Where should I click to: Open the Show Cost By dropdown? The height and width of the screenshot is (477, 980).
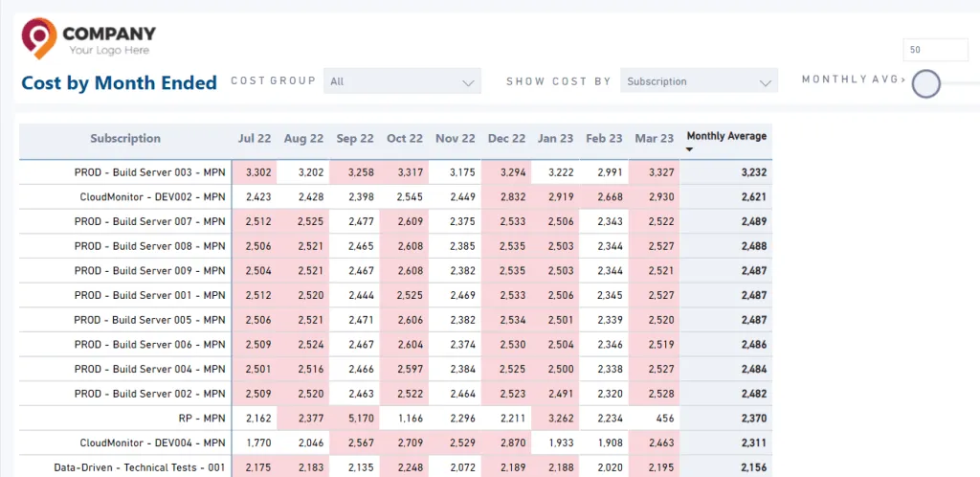click(699, 81)
